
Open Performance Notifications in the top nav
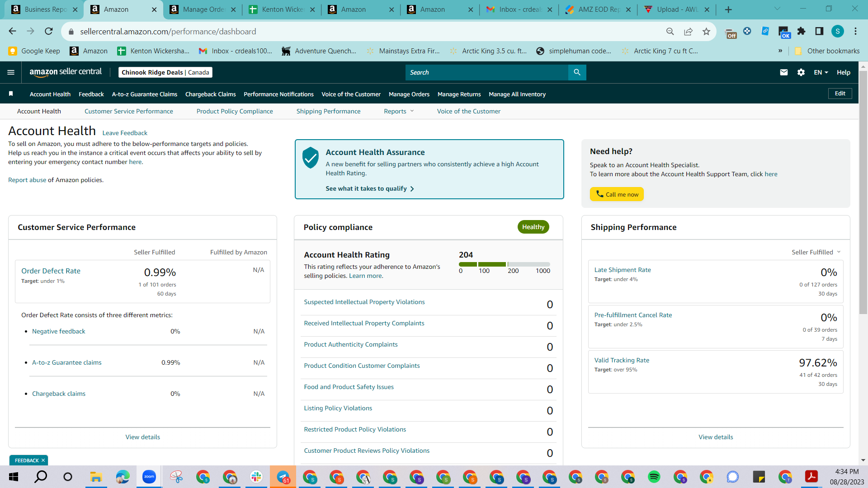278,94
